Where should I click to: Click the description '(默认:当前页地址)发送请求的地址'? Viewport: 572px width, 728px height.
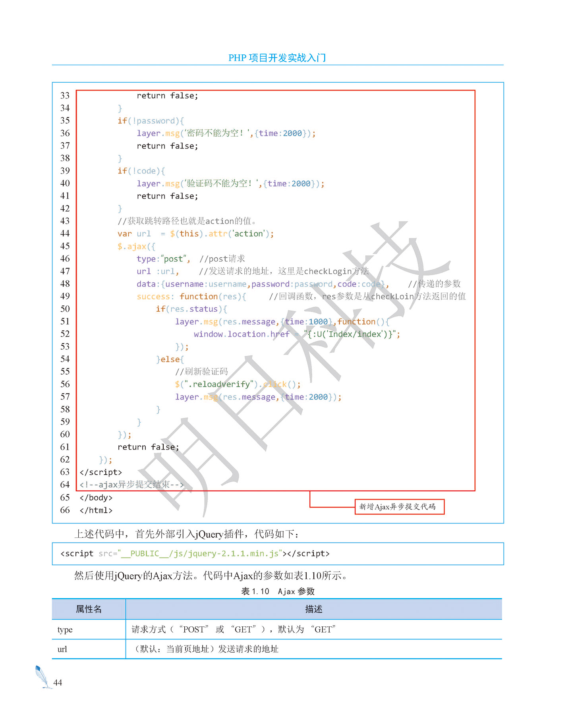pyautogui.click(x=205, y=649)
